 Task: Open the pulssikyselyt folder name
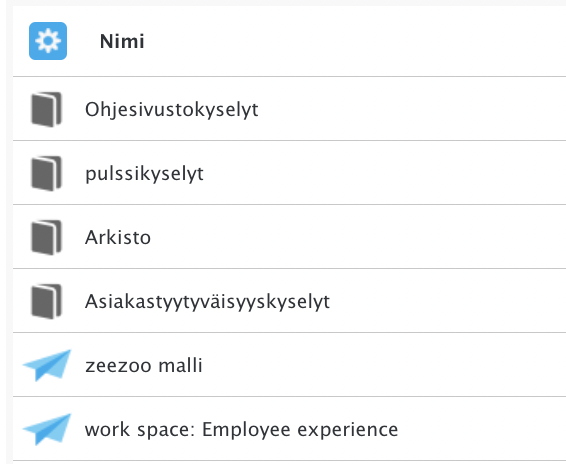tap(144, 174)
